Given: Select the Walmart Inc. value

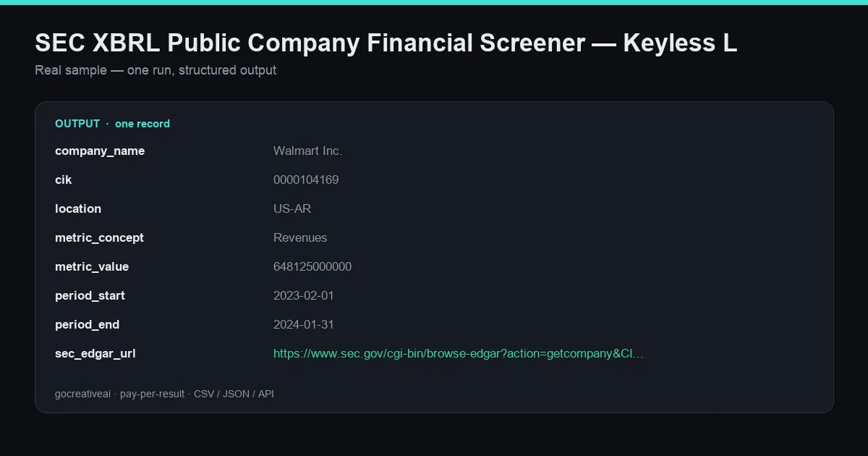Looking at the screenshot, I should tap(307, 151).
